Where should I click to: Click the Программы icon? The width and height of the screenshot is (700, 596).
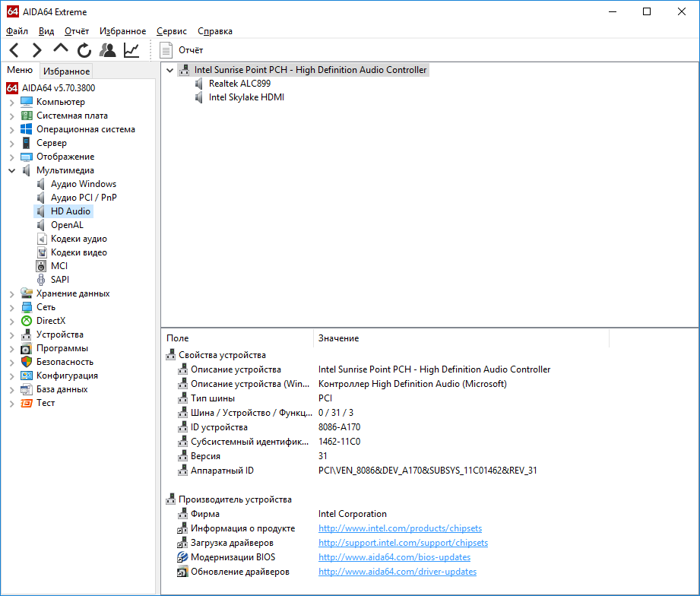[27, 348]
